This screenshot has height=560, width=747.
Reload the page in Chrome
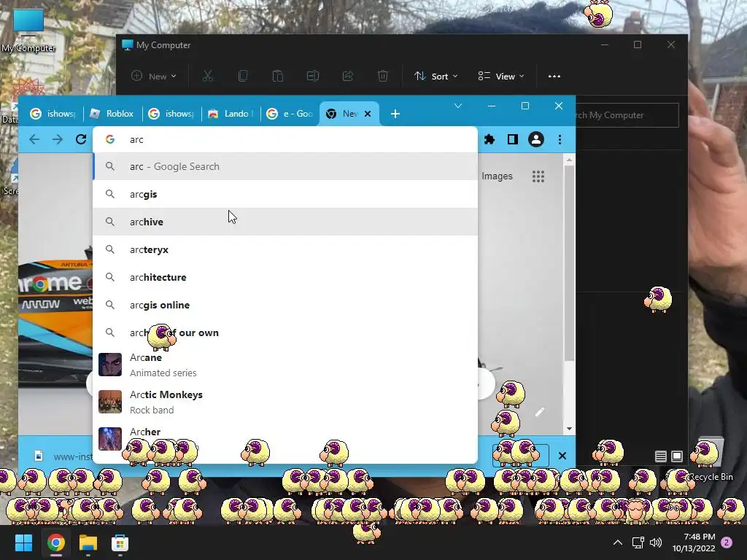tap(81, 139)
